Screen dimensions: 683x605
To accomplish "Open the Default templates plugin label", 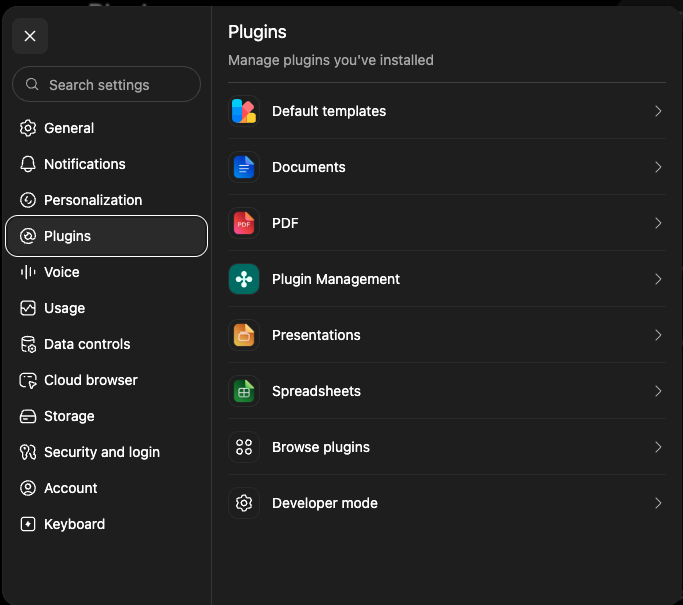I will 329,111.
